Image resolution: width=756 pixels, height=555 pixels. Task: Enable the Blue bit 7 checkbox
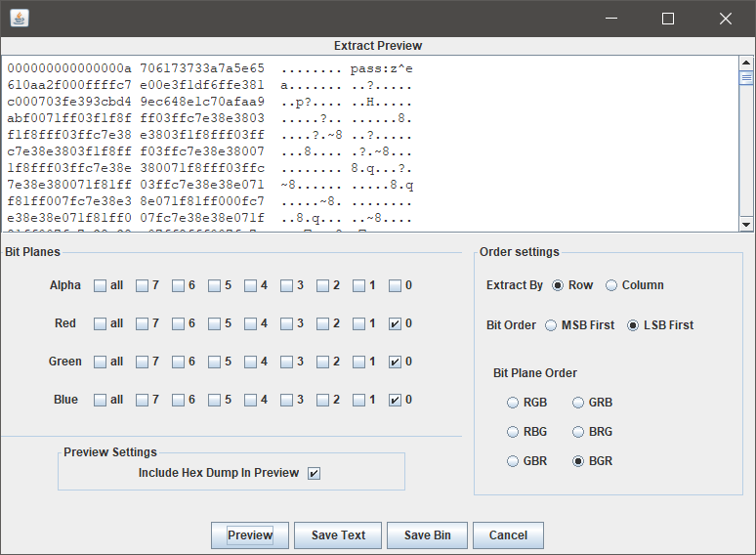(x=142, y=401)
